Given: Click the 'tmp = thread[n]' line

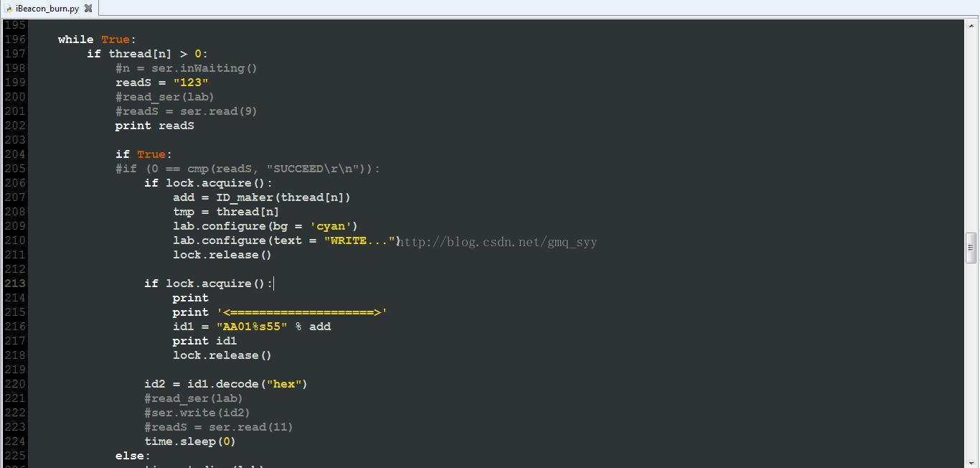Looking at the screenshot, I should (226, 212).
